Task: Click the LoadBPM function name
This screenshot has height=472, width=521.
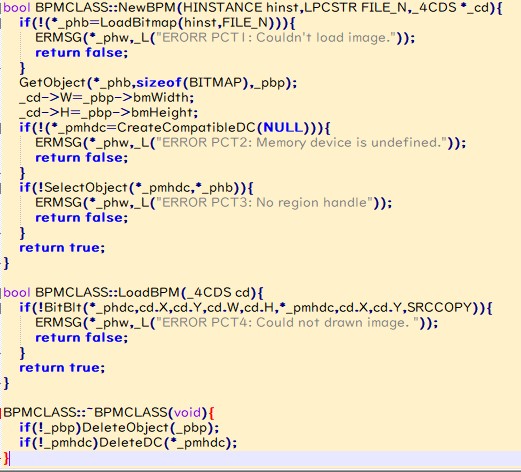Action: [149, 292]
